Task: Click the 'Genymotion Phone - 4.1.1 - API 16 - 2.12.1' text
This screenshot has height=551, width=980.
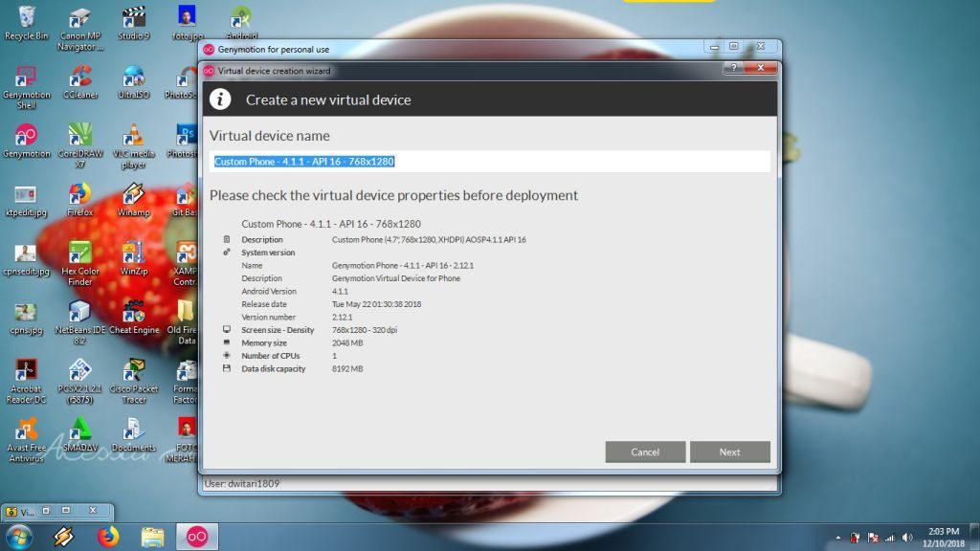Action: pyautogui.click(x=403, y=266)
